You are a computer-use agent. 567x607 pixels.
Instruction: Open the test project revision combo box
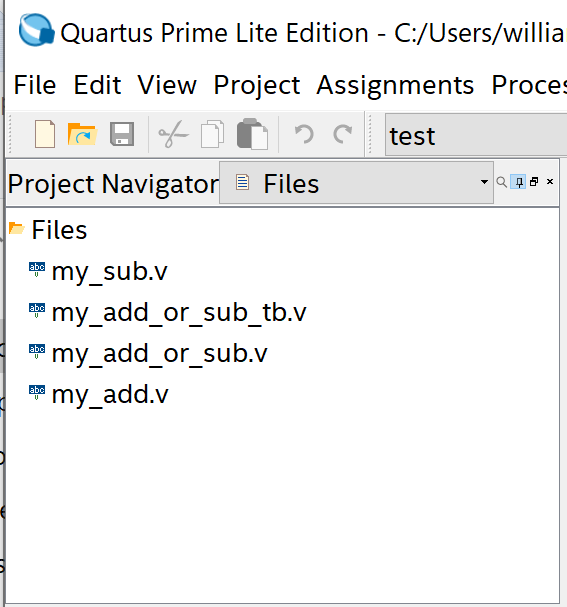476,134
